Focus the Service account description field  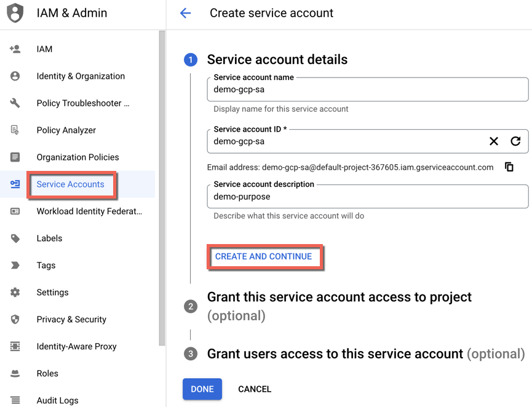(x=368, y=196)
